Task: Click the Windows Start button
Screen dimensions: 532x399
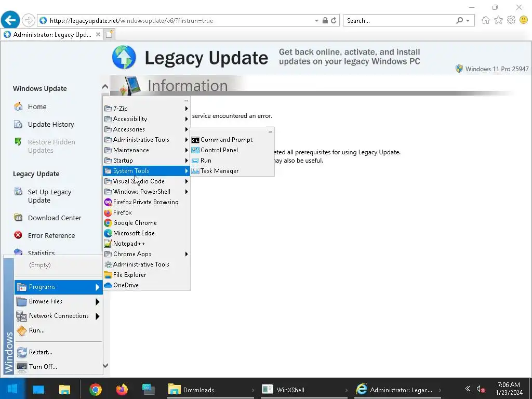Action: pyautogui.click(x=12, y=389)
